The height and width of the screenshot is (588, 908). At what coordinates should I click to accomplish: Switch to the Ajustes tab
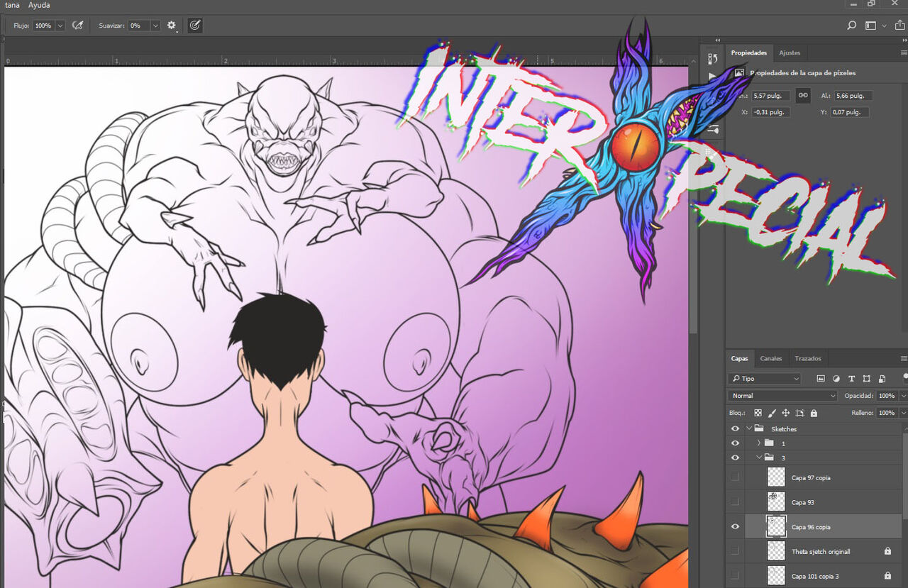coord(790,52)
